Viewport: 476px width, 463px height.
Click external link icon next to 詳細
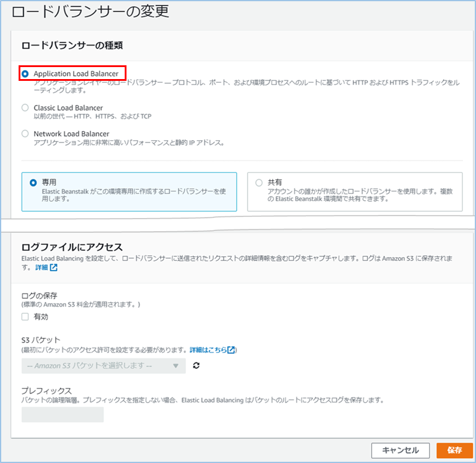pos(54,267)
